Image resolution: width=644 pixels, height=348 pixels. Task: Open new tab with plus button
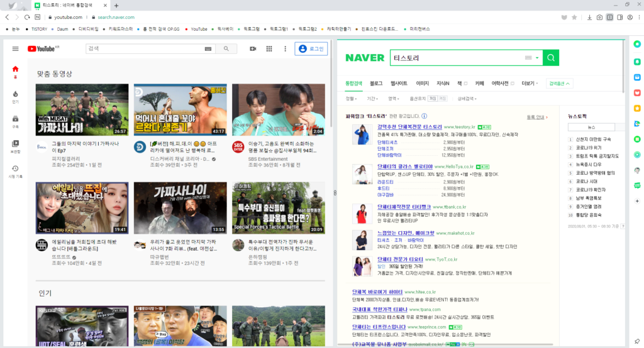point(116,6)
